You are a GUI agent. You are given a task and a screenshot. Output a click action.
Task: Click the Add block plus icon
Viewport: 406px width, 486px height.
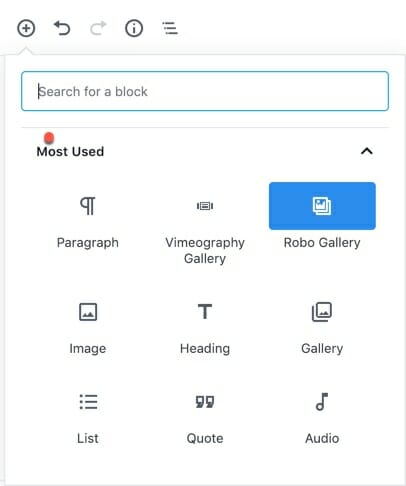point(26,28)
